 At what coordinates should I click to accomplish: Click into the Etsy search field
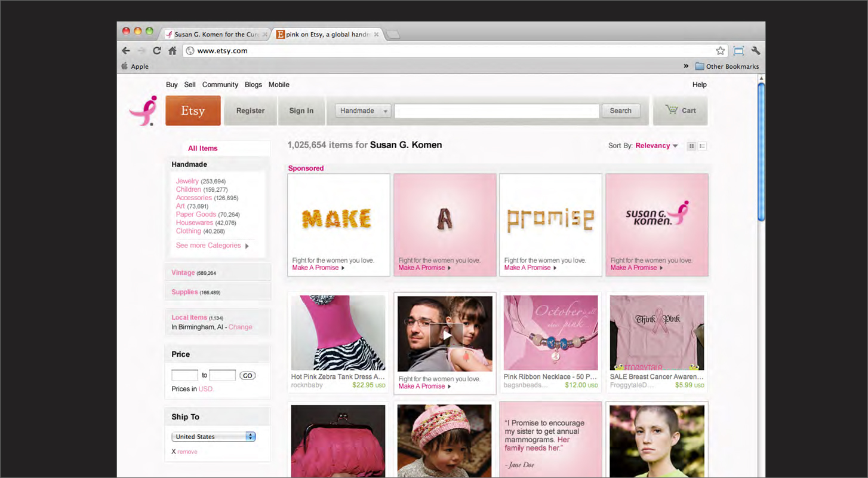pos(497,111)
